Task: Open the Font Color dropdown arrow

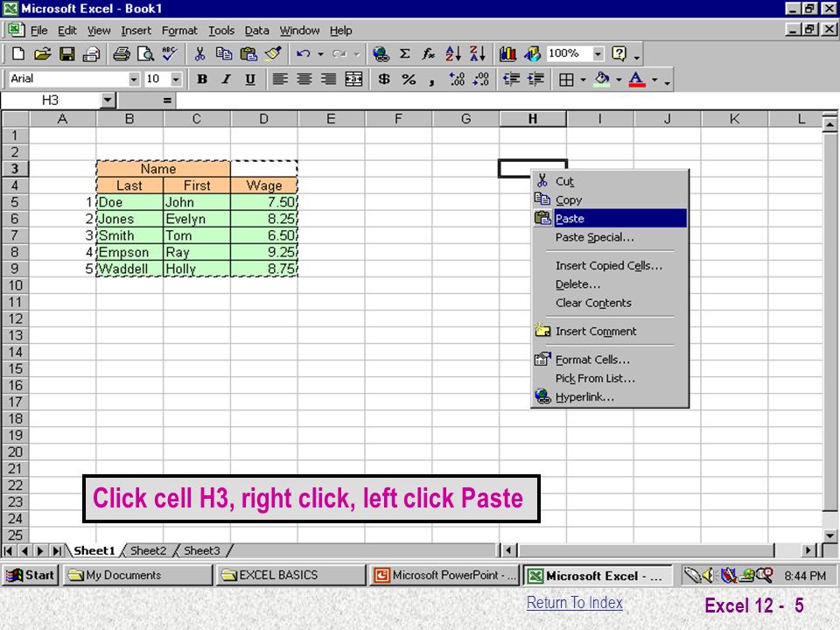Action: tap(654, 80)
